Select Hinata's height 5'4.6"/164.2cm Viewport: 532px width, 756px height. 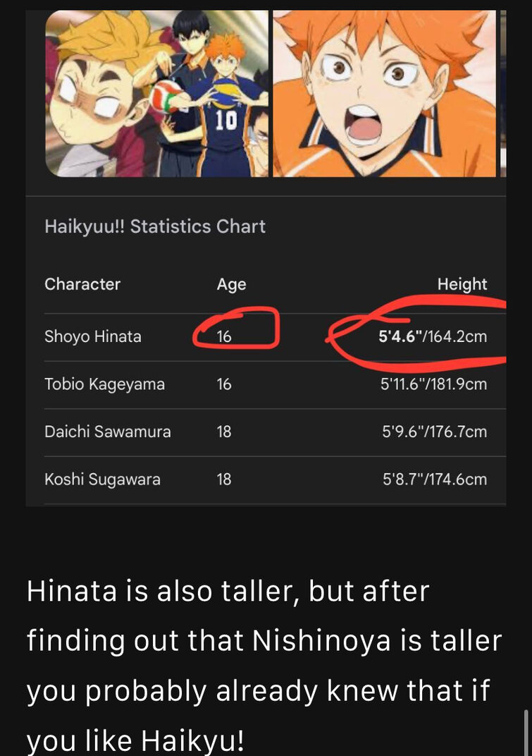click(x=433, y=336)
